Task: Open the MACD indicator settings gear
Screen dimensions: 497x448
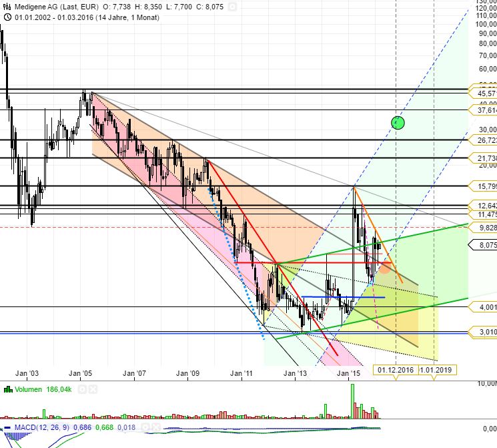Action: [145, 428]
